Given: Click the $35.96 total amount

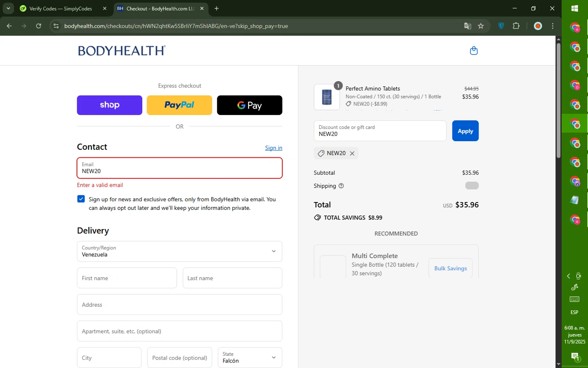Looking at the screenshot, I should tap(467, 205).
